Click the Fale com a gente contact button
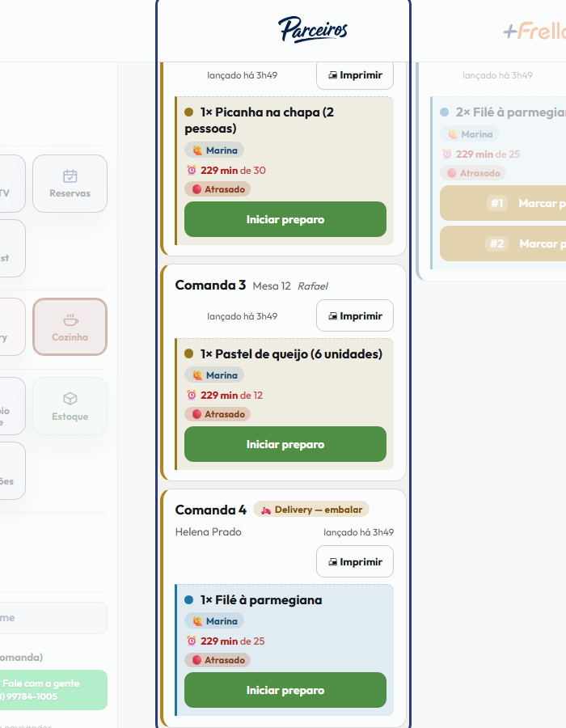 click(x=54, y=690)
